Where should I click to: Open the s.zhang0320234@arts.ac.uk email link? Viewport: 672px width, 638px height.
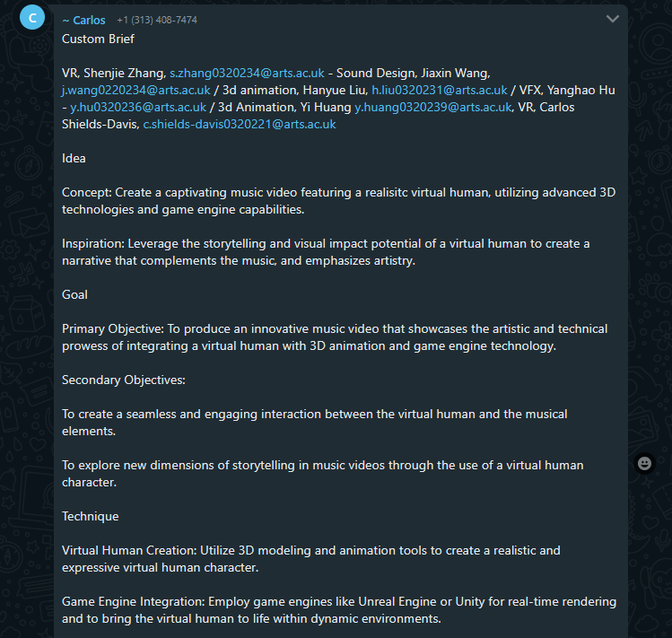tap(247, 74)
